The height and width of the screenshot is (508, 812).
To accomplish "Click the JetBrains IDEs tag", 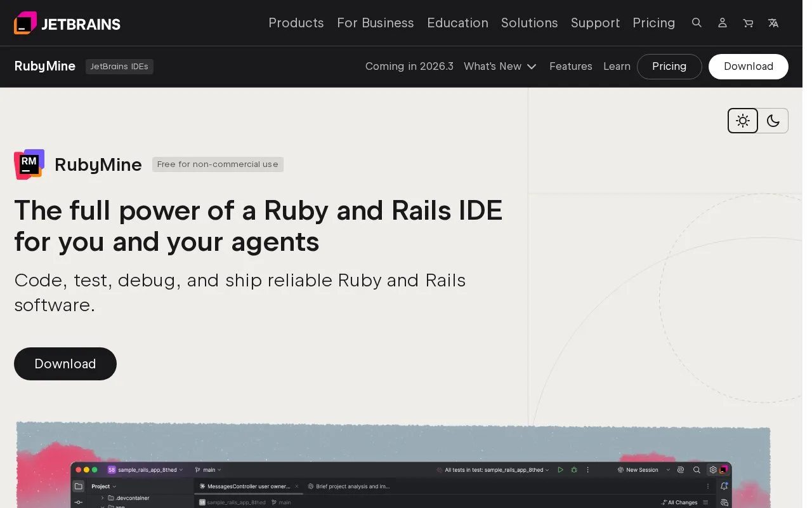I will click(119, 66).
